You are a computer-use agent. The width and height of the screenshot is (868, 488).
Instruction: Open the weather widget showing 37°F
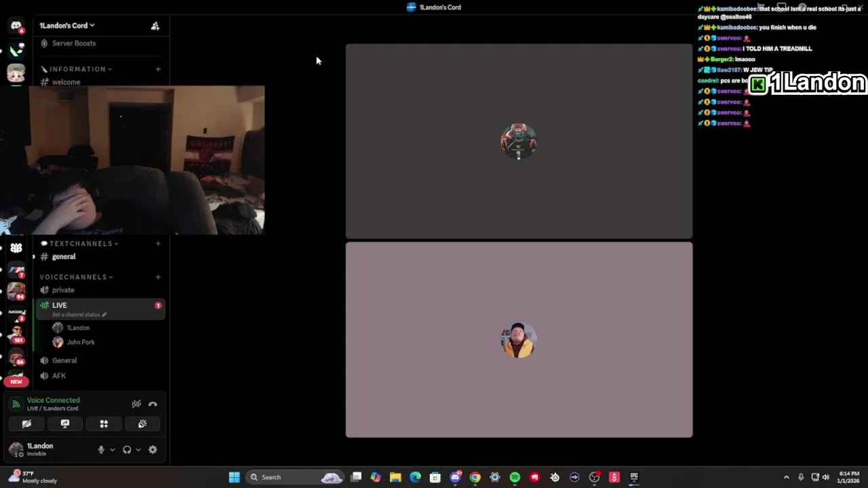(x=33, y=477)
